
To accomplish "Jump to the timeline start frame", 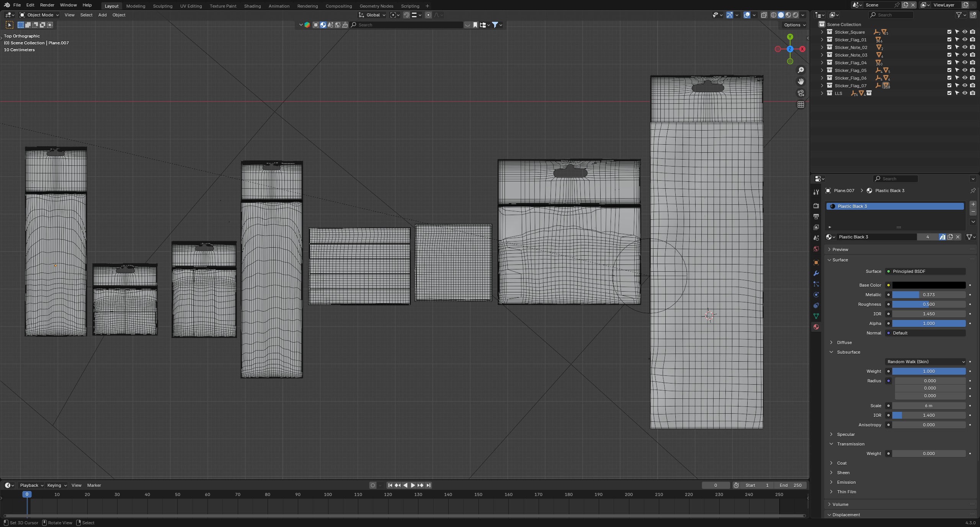I will 390,485.
